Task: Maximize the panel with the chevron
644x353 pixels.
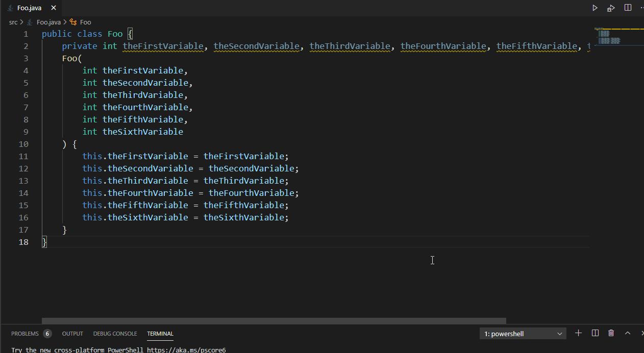Action: tap(627, 333)
